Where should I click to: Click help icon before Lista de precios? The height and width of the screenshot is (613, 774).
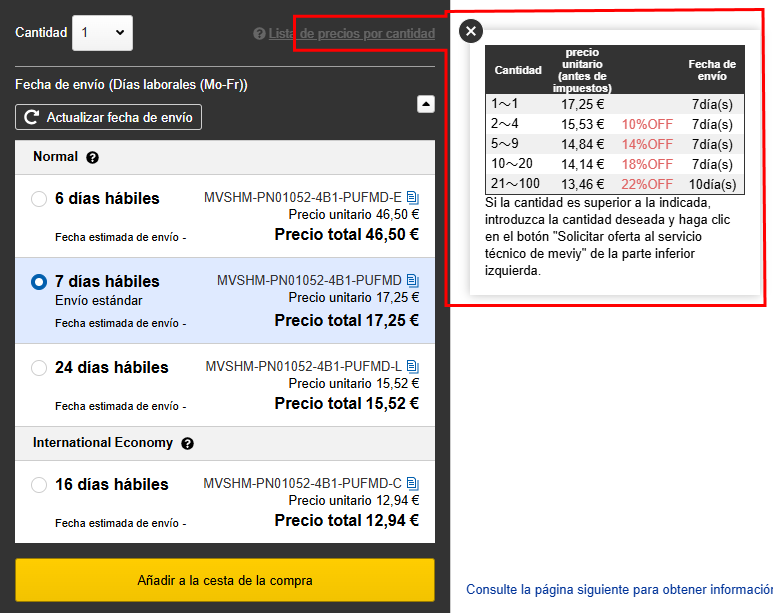[259, 34]
